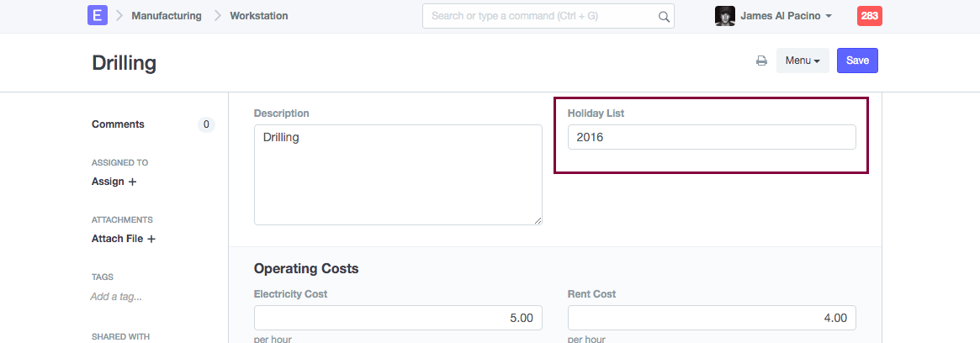The image size is (980, 343).
Task: Open the 283 notifications badge
Action: [870, 16]
